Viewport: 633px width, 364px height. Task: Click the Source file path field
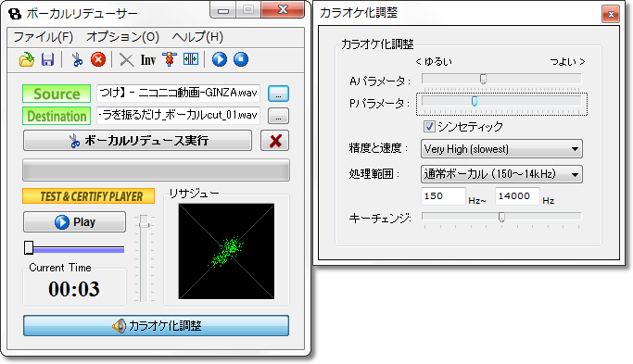click(x=178, y=94)
